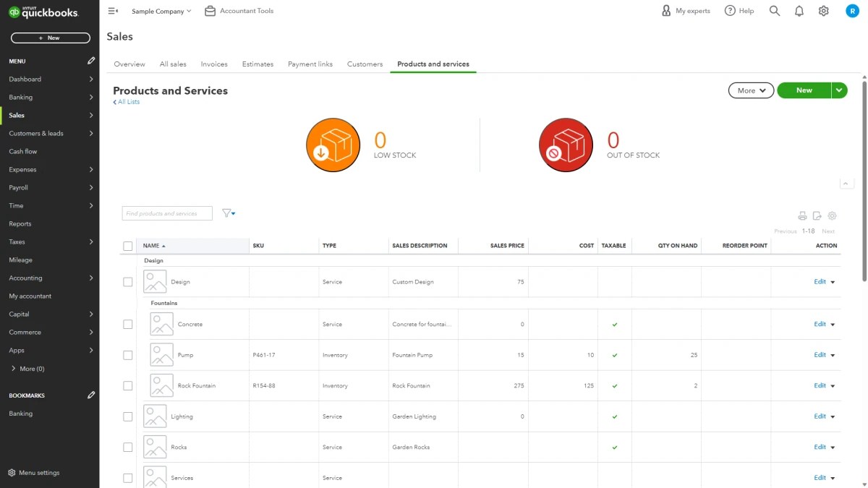Check the checkbox for the Pump row
The width and height of the screenshot is (868, 488).
pos(128,354)
